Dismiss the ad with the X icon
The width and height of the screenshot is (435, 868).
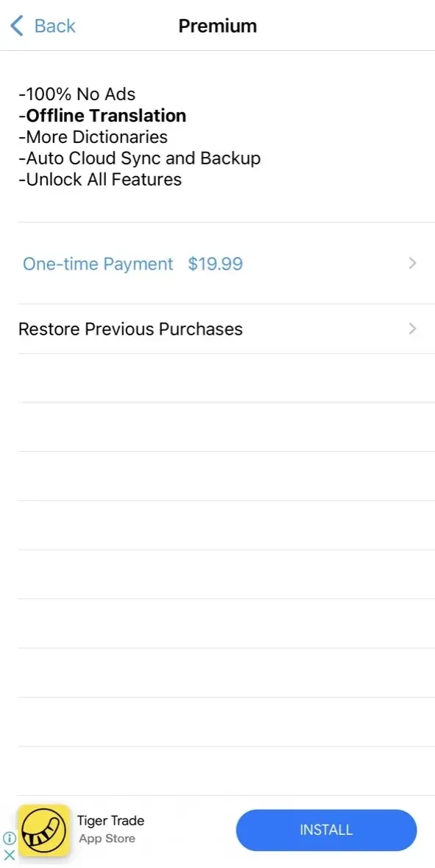pyautogui.click(x=9, y=855)
